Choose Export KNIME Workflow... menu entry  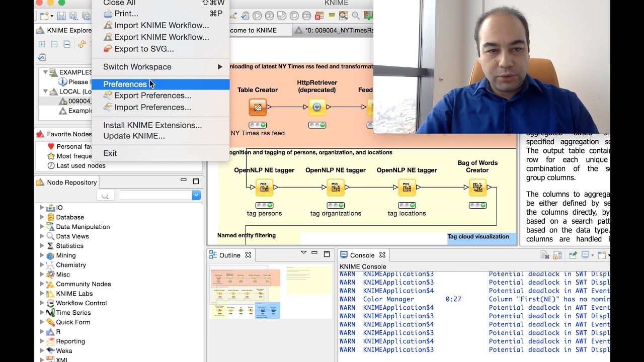(160, 37)
